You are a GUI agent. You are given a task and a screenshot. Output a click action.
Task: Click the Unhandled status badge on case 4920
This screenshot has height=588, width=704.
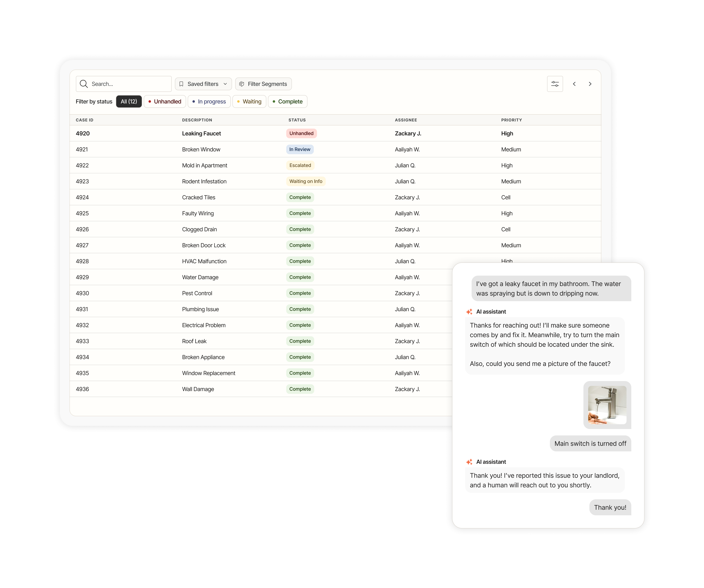(301, 133)
